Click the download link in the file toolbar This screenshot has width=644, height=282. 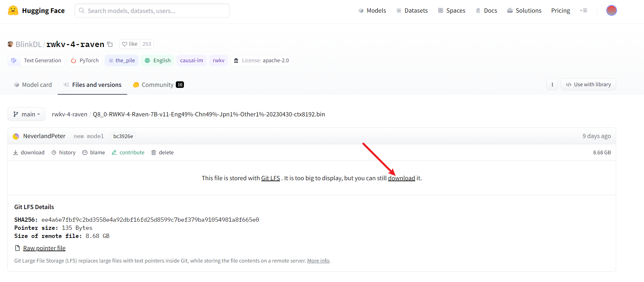[29, 152]
